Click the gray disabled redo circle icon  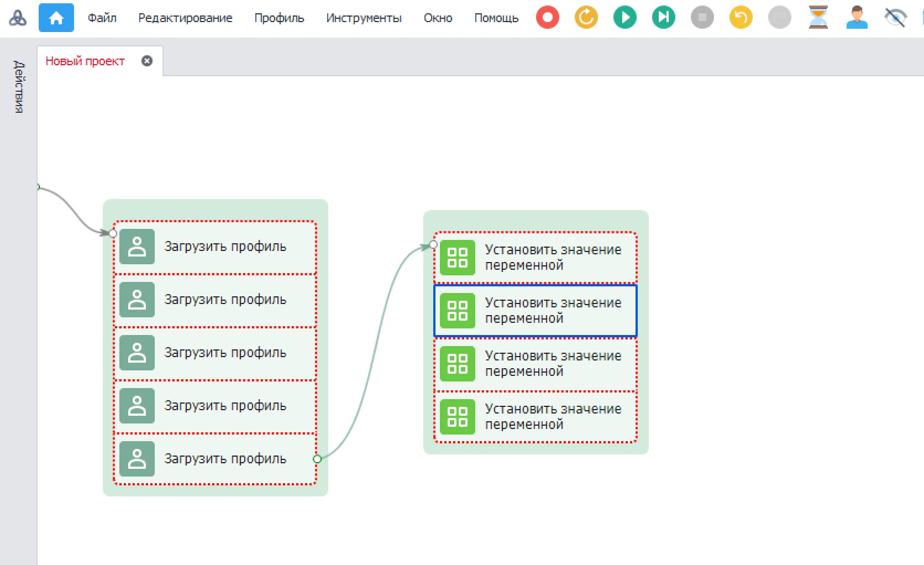coord(779,18)
